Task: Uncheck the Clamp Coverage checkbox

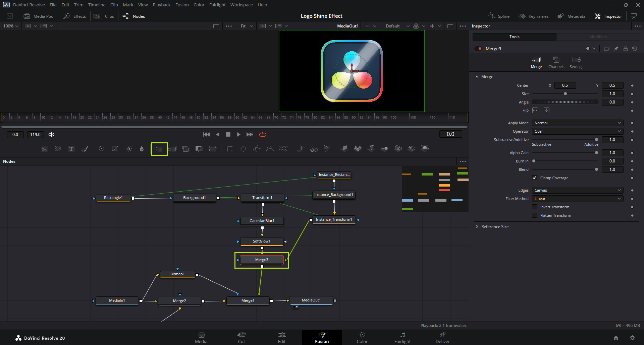Action: 535,178
